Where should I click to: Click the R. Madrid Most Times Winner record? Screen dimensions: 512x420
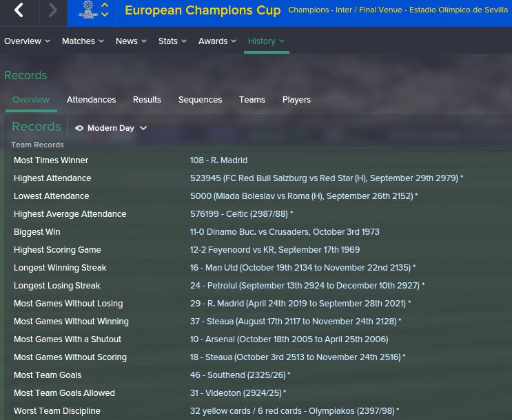218,160
